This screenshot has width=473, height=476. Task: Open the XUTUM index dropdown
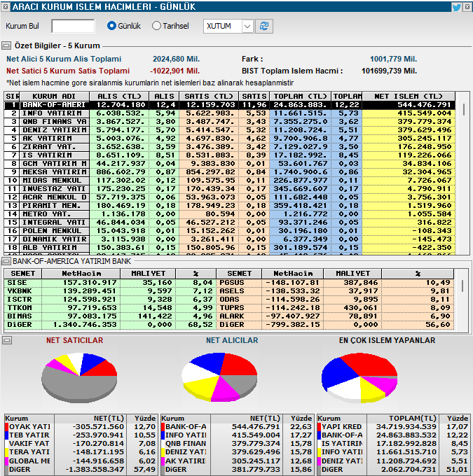click(x=247, y=27)
